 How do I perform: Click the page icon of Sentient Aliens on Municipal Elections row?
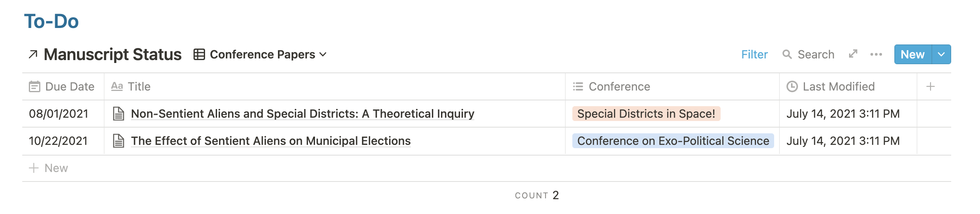click(119, 141)
